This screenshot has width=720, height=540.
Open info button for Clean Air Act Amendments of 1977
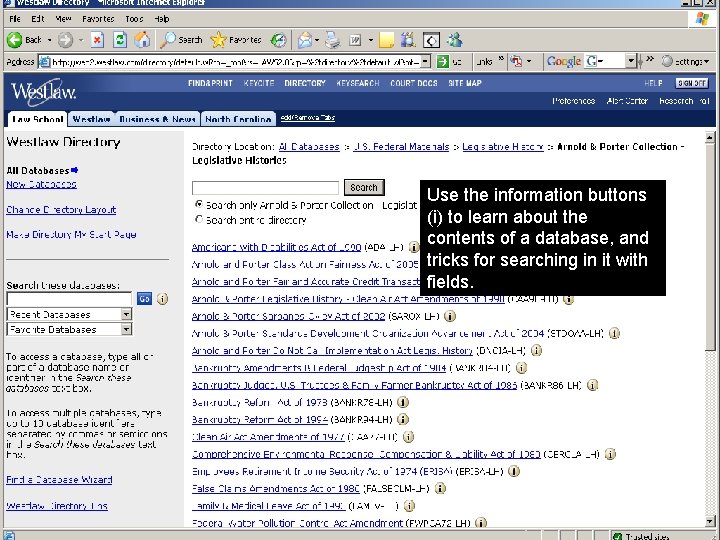408,437
